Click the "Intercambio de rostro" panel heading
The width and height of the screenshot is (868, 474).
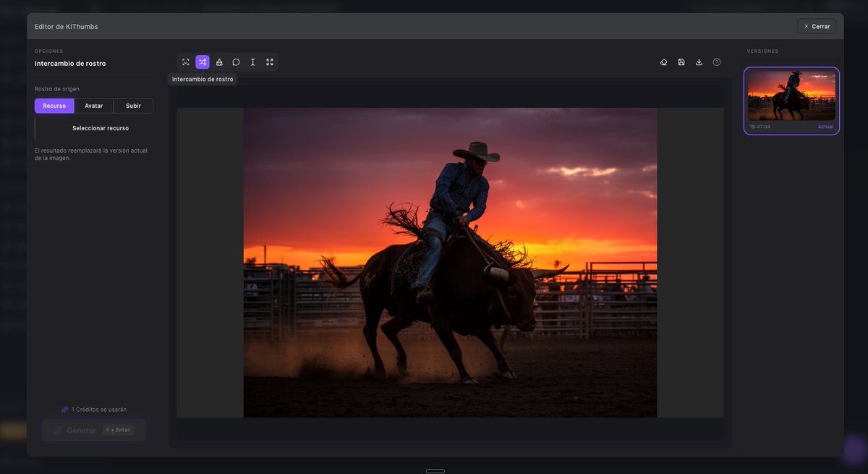(70, 64)
